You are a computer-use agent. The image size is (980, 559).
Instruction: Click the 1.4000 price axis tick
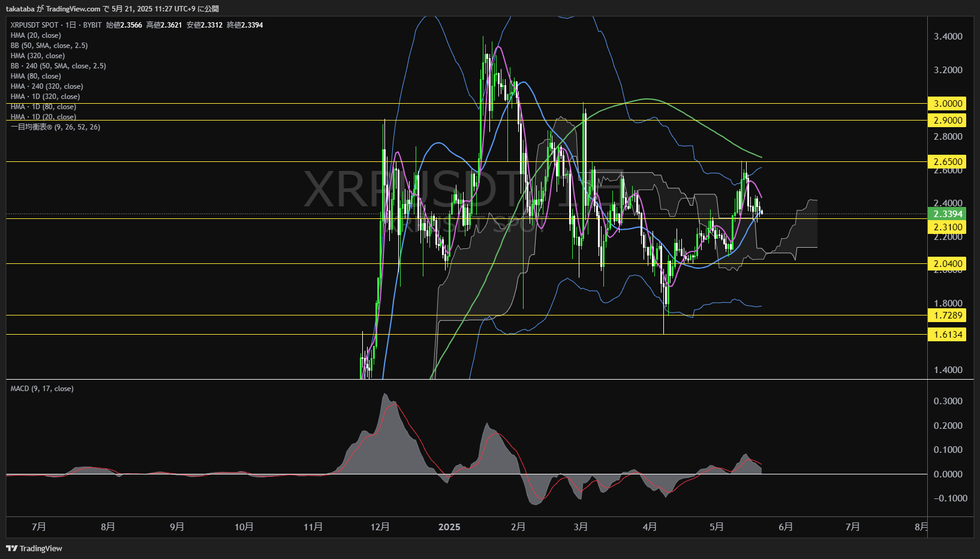point(948,370)
